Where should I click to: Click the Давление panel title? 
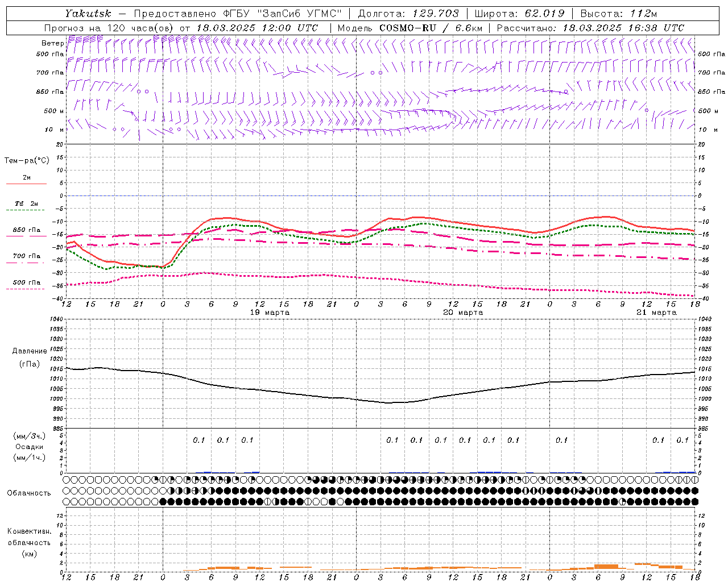tap(30, 351)
